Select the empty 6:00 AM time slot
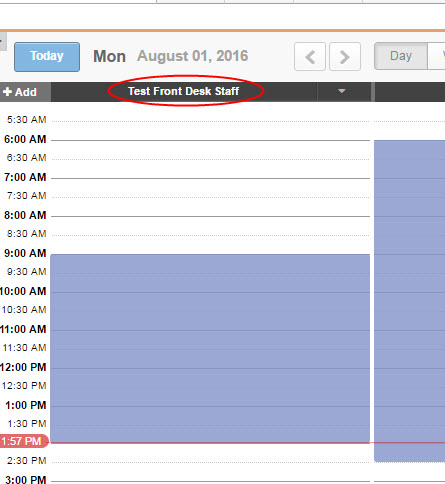 tap(211, 150)
